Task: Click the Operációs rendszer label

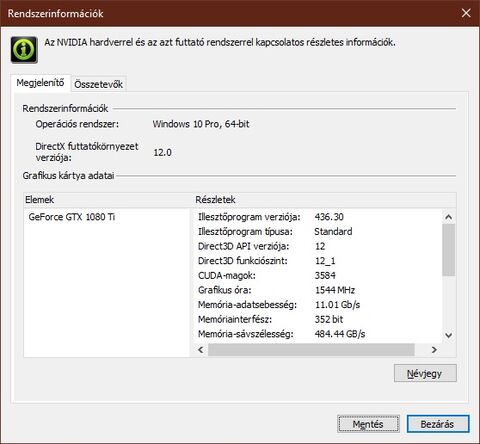Action: 77,124
